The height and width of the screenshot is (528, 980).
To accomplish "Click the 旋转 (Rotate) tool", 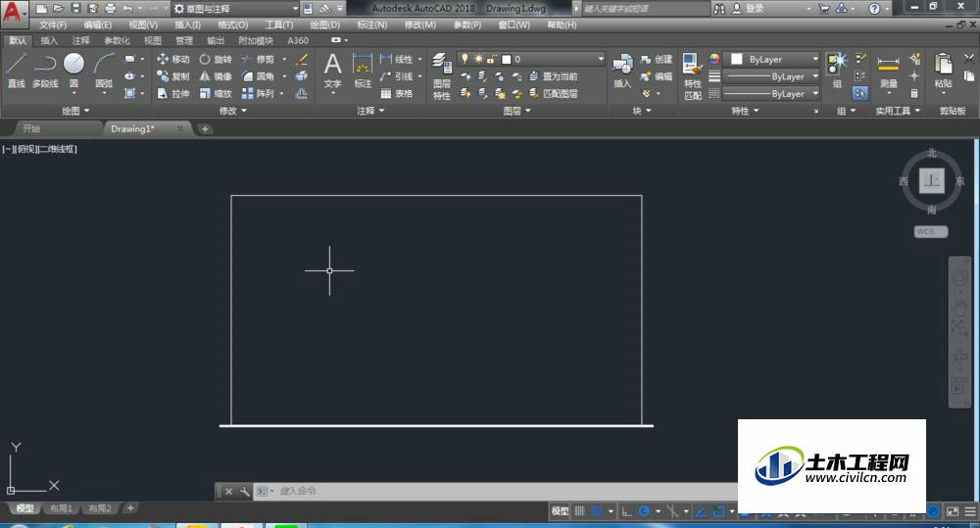I will pos(216,59).
